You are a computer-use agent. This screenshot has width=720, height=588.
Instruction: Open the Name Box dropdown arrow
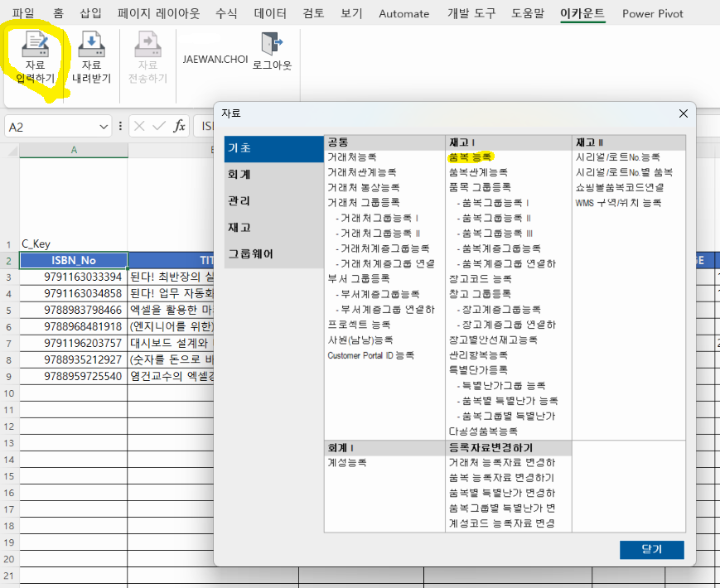(104, 127)
